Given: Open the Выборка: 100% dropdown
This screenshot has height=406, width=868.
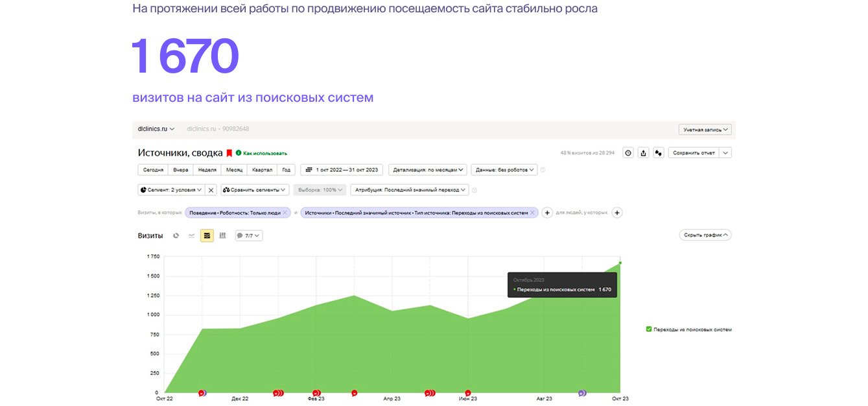Looking at the screenshot, I should coord(320,190).
